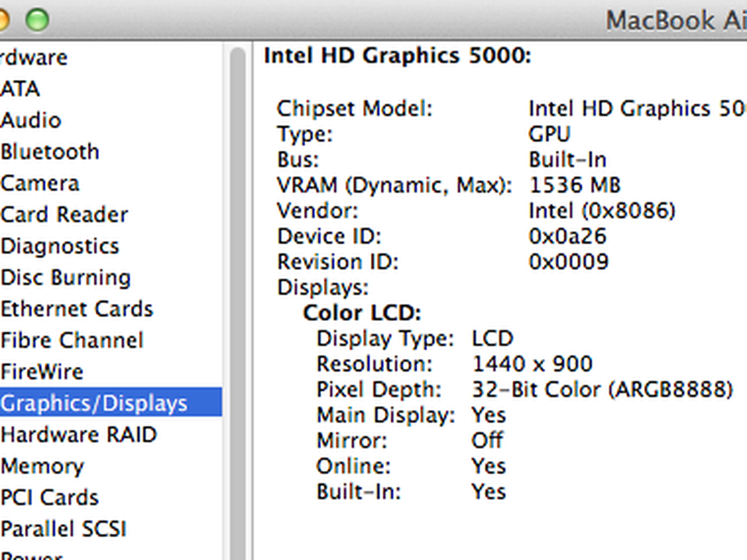Image resolution: width=747 pixels, height=560 pixels.
Task: Select ATA in the hardware sidebar
Action: click(20, 89)
